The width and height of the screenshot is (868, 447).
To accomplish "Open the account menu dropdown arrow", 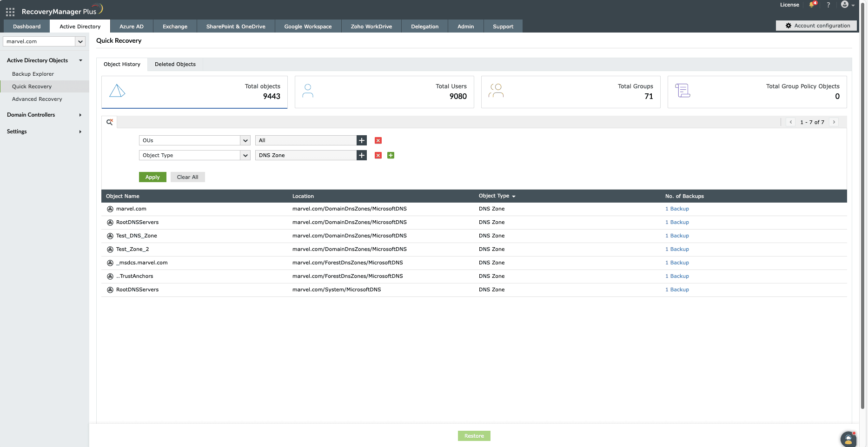I will click(x=853, y=6).
